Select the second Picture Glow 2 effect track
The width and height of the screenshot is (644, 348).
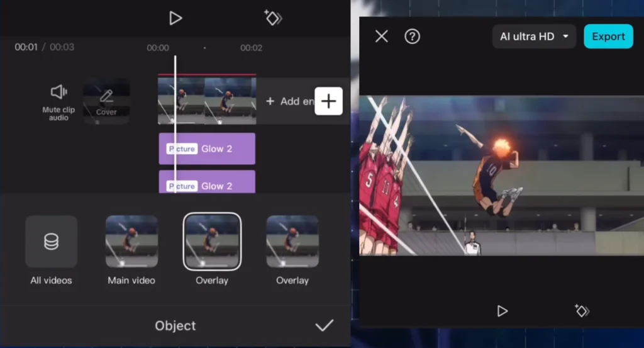pos(207,182)
